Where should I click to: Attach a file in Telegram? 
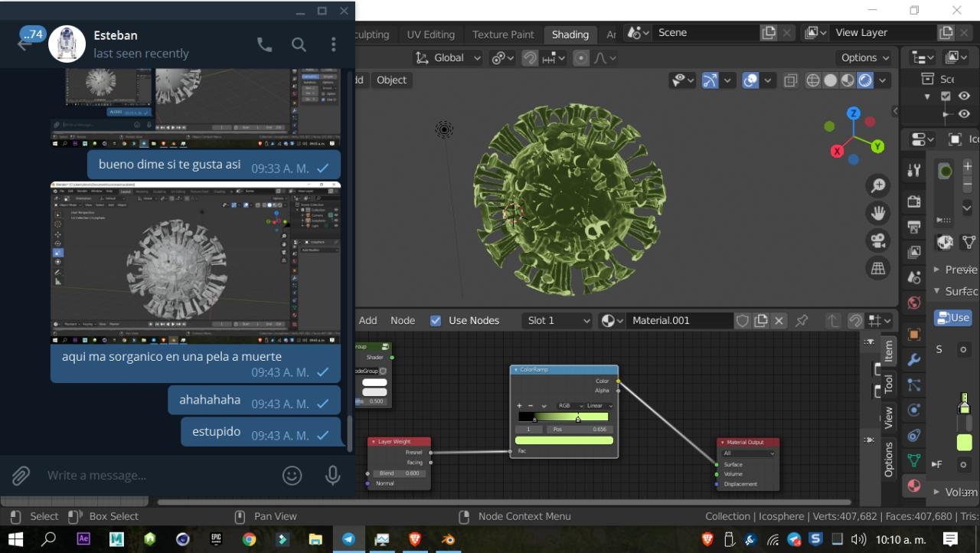point(21,476)
